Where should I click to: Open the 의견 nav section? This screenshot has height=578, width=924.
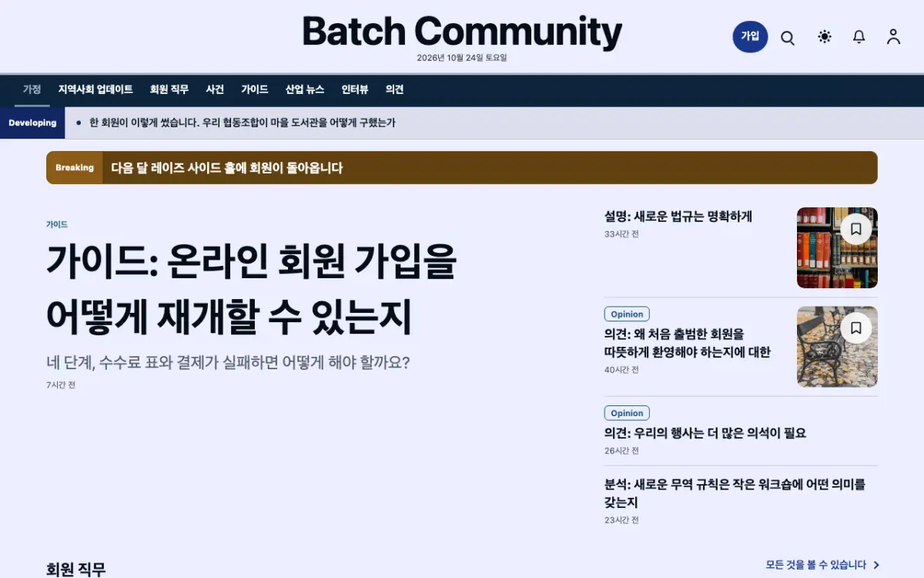395,89
